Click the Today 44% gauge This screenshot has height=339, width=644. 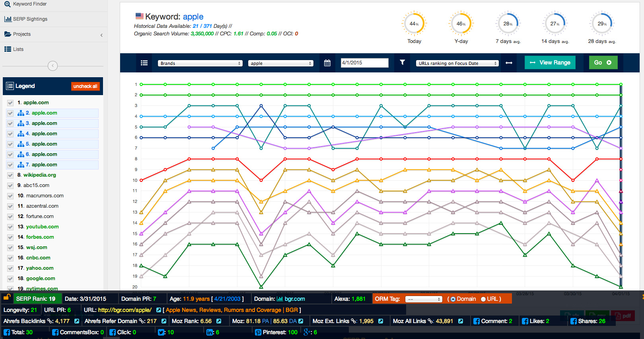[x=414, y=23]
